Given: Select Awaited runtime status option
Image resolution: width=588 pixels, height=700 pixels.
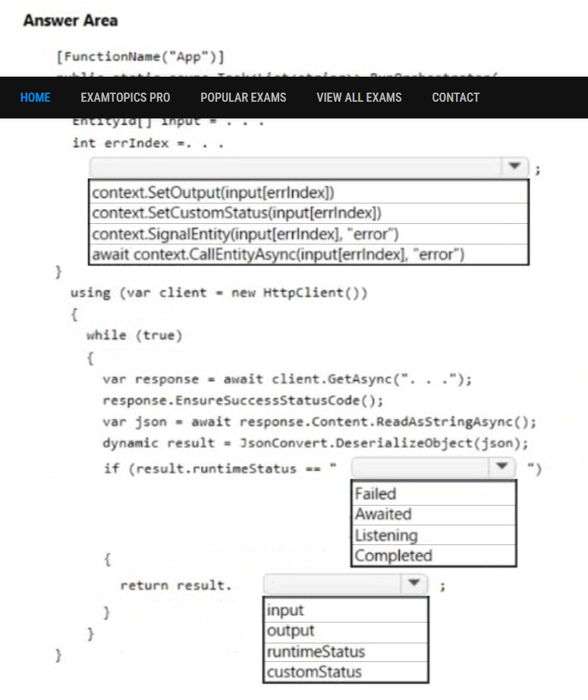Looking at the screenshot, I should [x=434, y=514].
